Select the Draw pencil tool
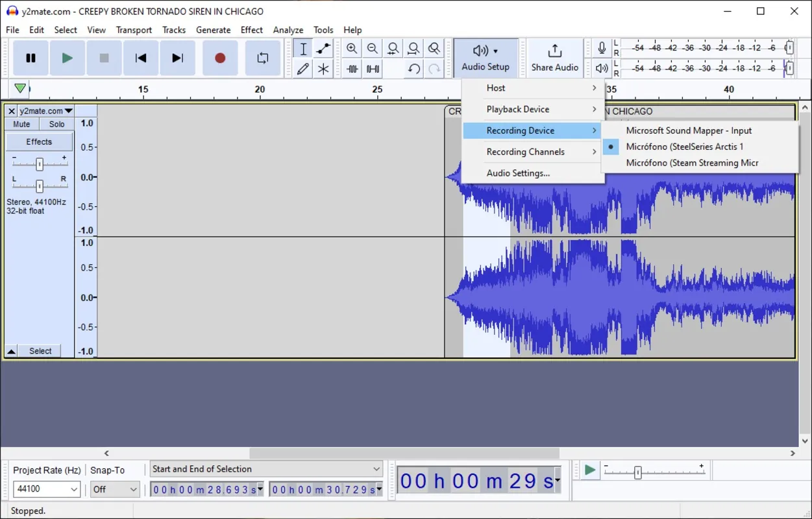Screen dimensions: 812x519 [x=303, y=69]
